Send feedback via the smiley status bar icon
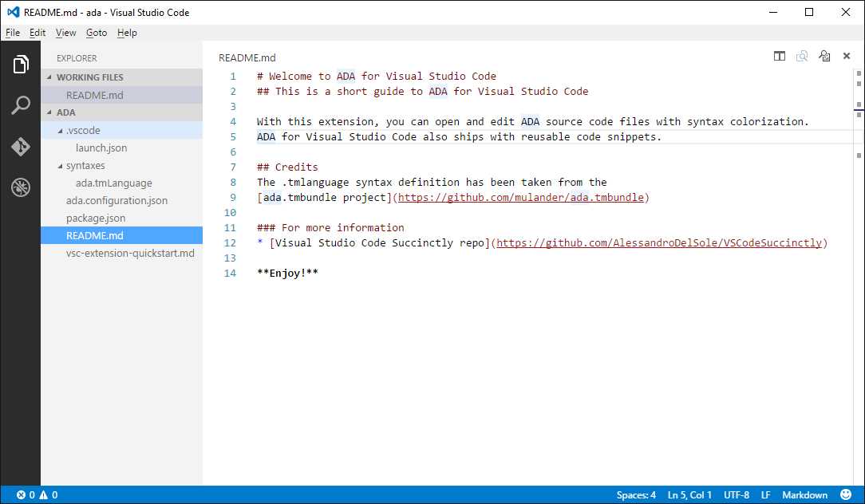 click(846, 494)
